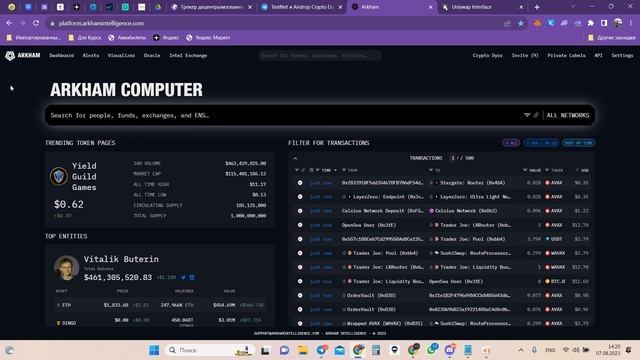640x360 pixels.
Task: Open Private Labels page
Action: pos(567,56)
